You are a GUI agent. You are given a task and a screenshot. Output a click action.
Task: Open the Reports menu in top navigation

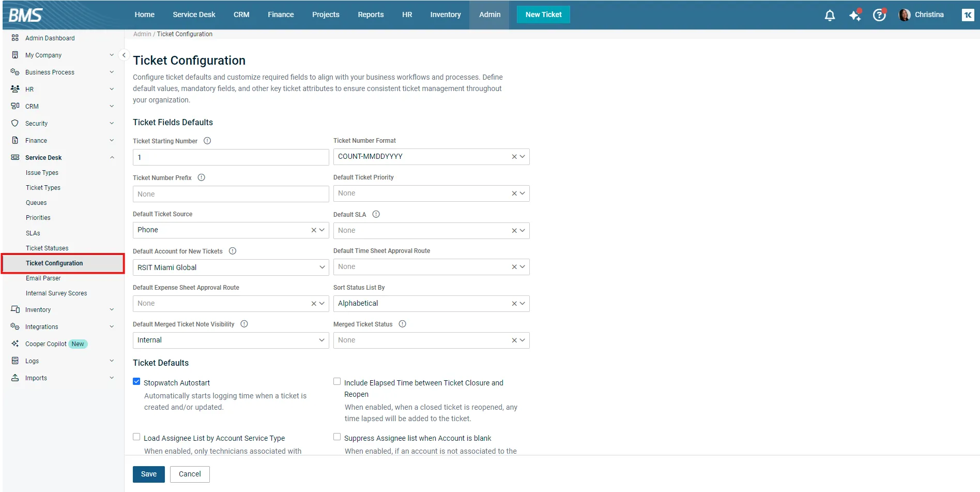point(371,14)
